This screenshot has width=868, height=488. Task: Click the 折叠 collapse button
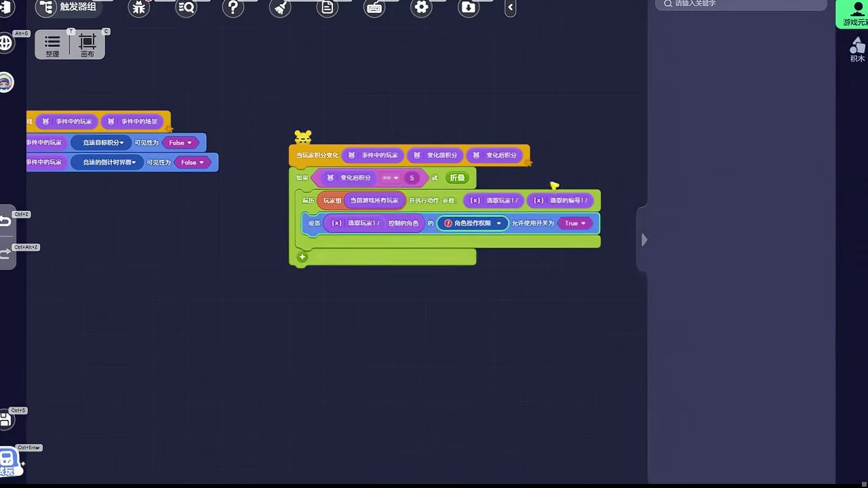(x=457, y=178)
